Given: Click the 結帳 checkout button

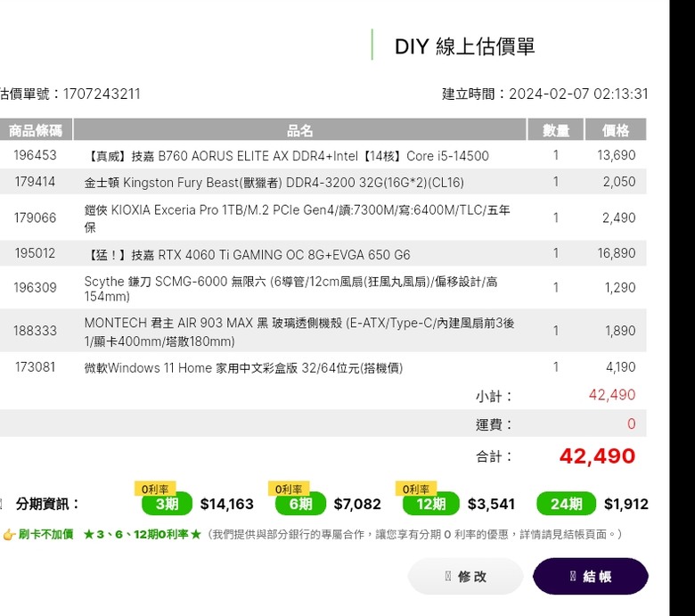Looking at the screenshot, I should tap(591, 576).
